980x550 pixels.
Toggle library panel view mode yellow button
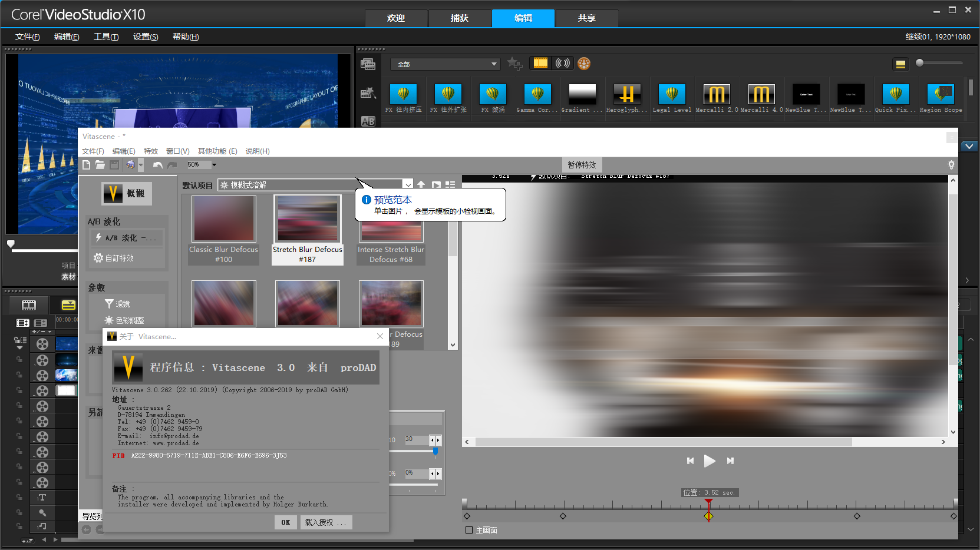click(900, 64)
